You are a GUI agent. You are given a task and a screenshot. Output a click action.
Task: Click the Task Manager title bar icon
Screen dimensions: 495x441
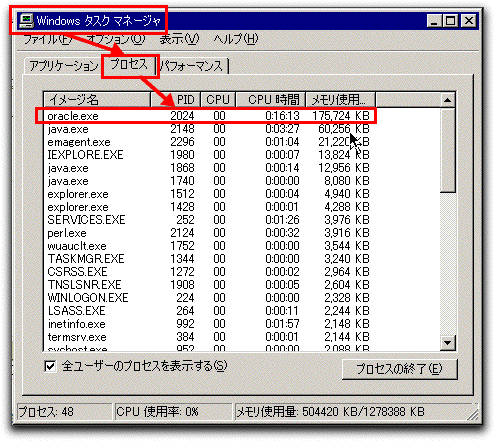26,21
